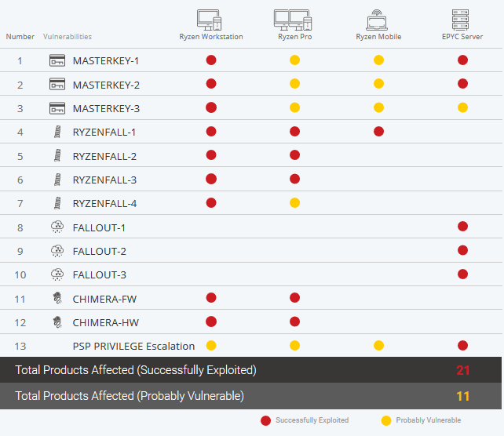
Task: Click the yellow dot for MASTERKEY-1 Ryzen Pro
Action: 294,60
